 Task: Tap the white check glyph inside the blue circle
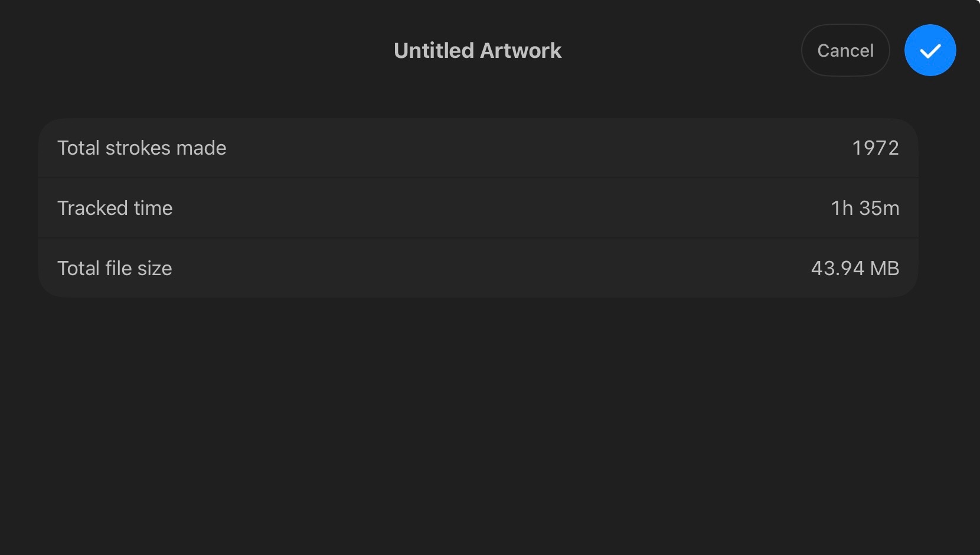pos(930,51)
